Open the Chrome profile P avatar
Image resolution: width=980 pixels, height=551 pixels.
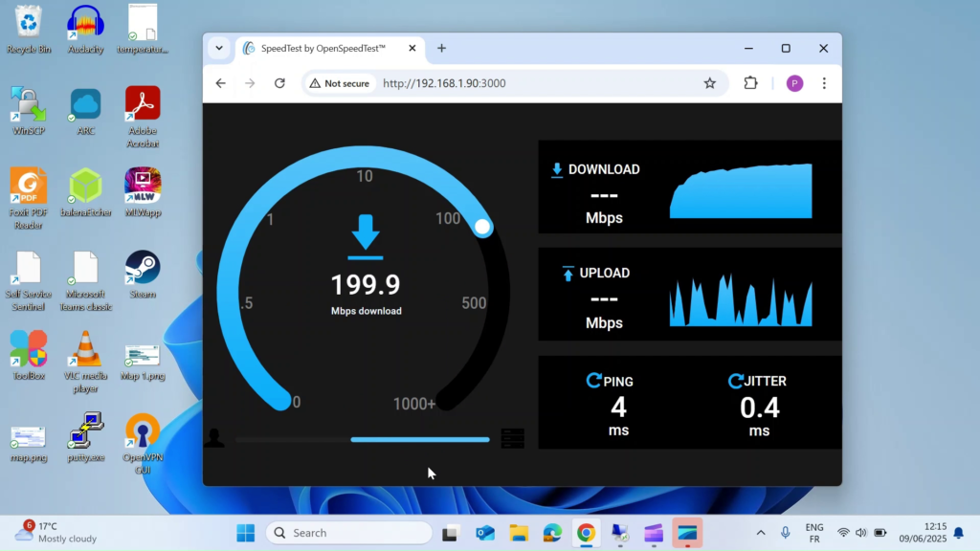point(794,83)
